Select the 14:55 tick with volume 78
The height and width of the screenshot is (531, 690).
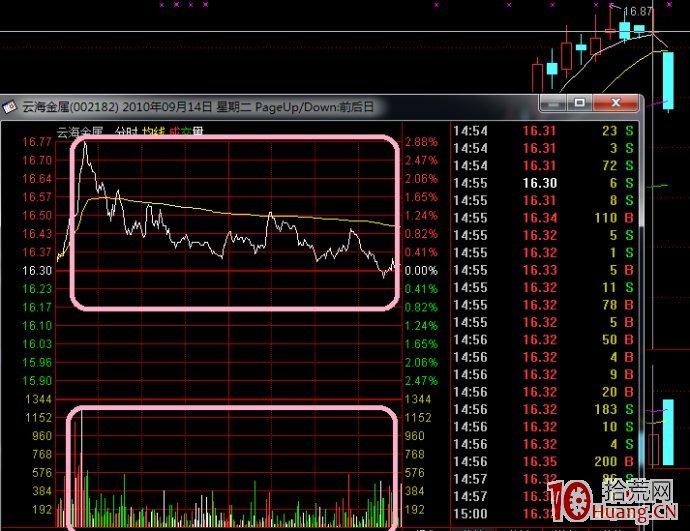(544, 305)
